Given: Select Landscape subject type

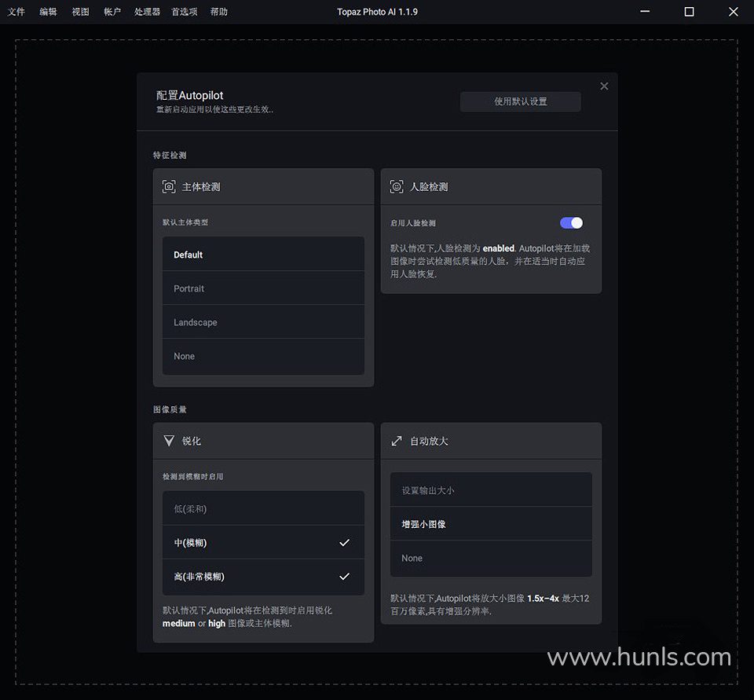Looking at the screenshot, I should (263, 322).
